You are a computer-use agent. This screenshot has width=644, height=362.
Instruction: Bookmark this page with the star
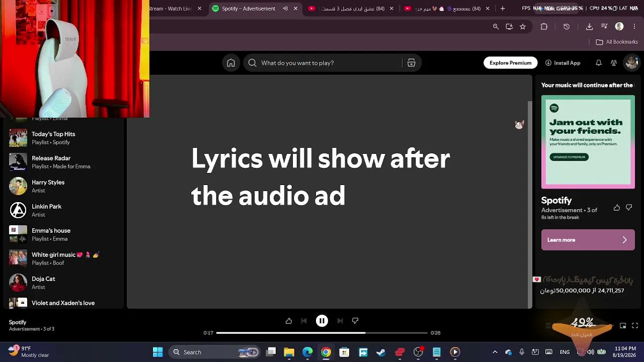click(x=523, y=27)
